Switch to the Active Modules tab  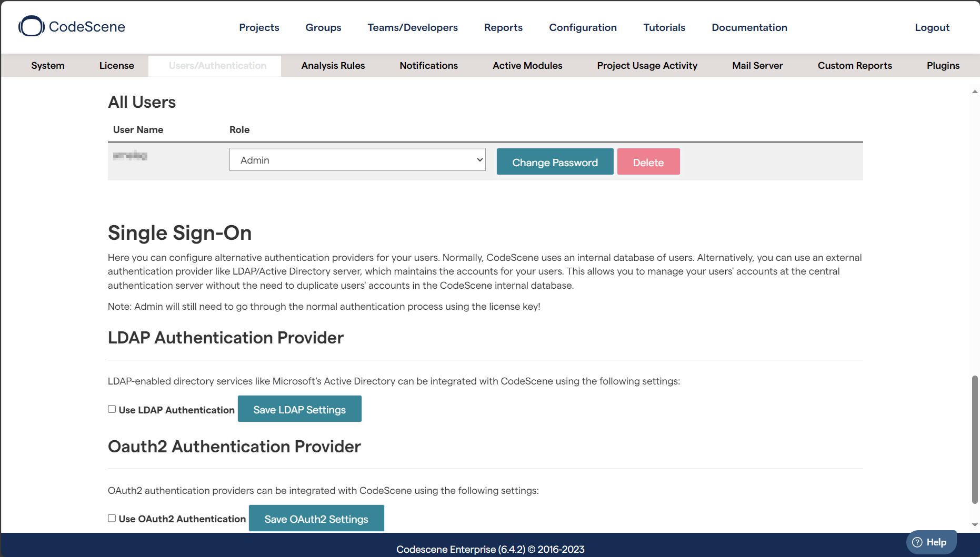click(x=527, y=66)
